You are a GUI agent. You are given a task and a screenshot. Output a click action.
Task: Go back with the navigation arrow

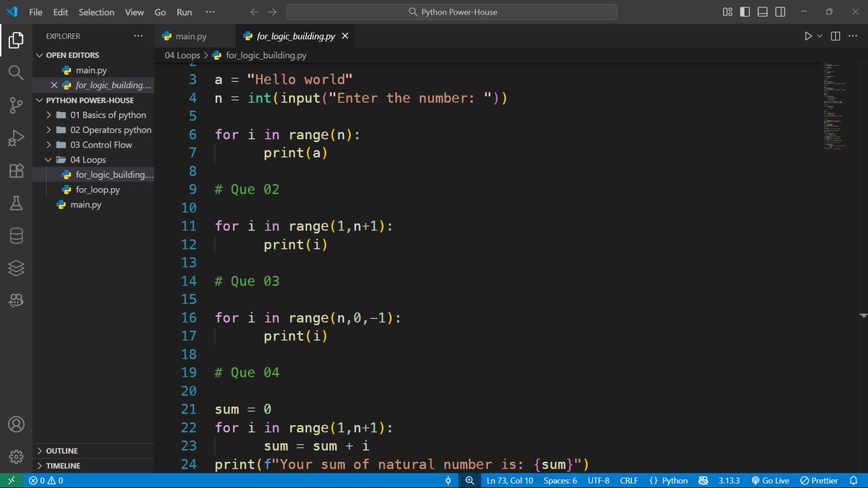(x=254, y=12)
